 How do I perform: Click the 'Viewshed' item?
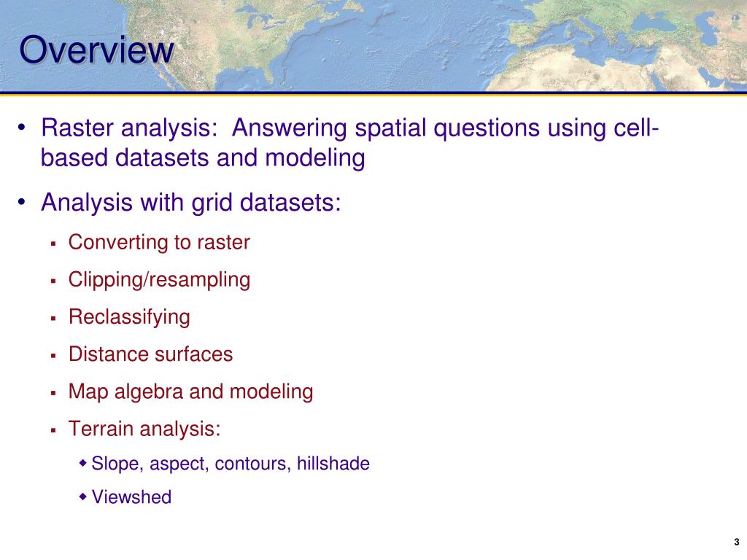click(131, 497)
